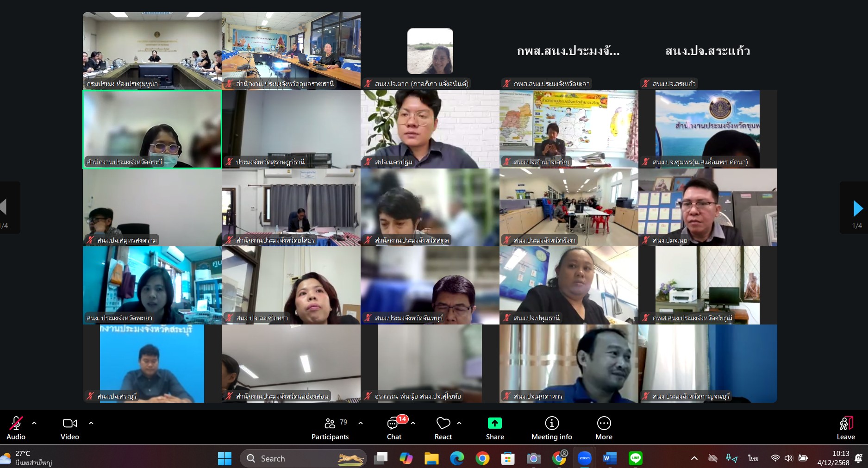Click the Windows taskbar Search box
The image size is (868, 468).
(303, 458)
